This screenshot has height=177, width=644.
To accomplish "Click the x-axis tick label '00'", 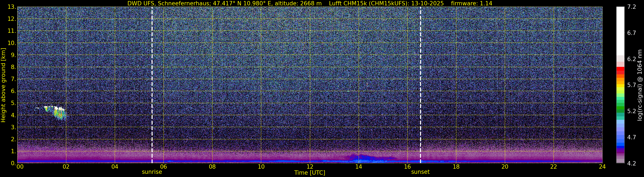I will pyautogui.click(x=20, y=167).
